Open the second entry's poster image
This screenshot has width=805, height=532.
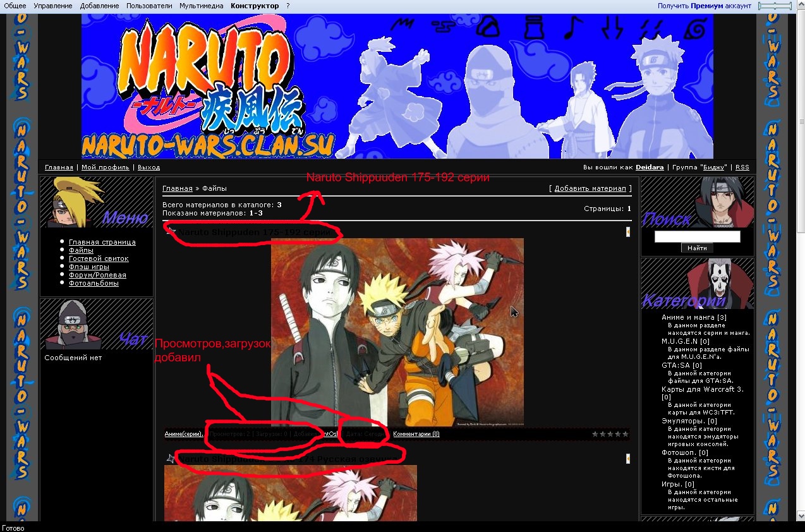click(x=291, y=493)
